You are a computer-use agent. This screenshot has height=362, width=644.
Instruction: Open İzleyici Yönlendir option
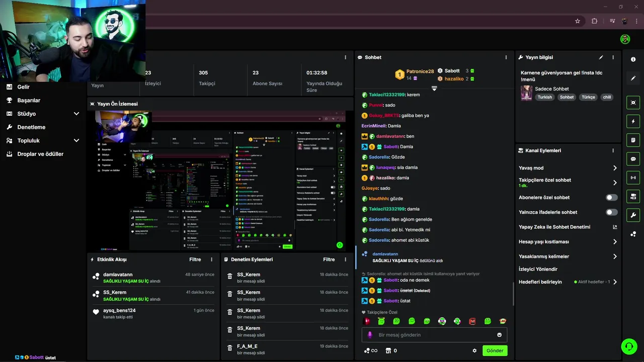tap(538, 269)
